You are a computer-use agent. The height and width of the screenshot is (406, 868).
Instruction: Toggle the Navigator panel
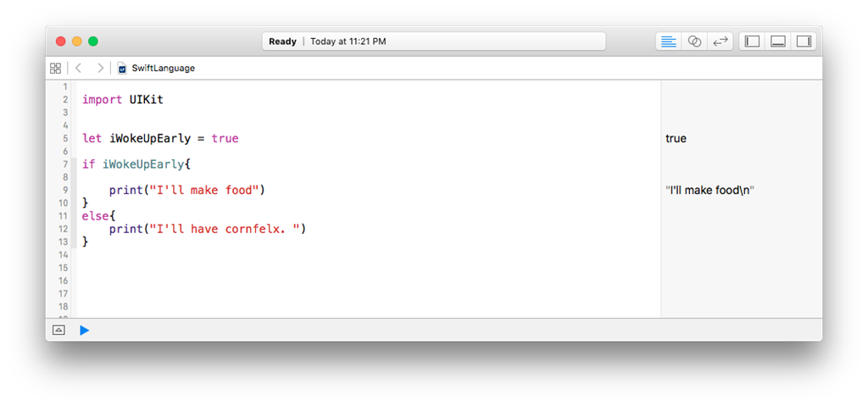click(752, 42)
